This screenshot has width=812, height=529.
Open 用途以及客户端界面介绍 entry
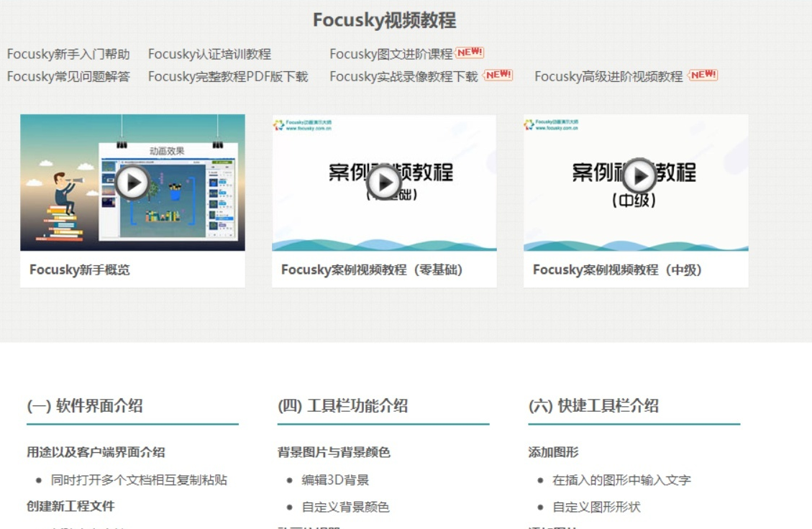coord(96,452)
